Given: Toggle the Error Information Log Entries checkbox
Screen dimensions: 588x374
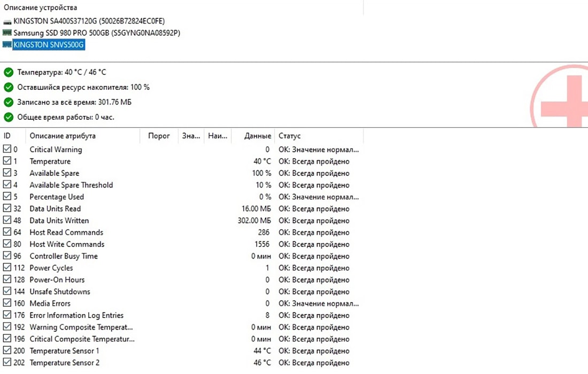Looking at the screenshot, I should point(7,314).
